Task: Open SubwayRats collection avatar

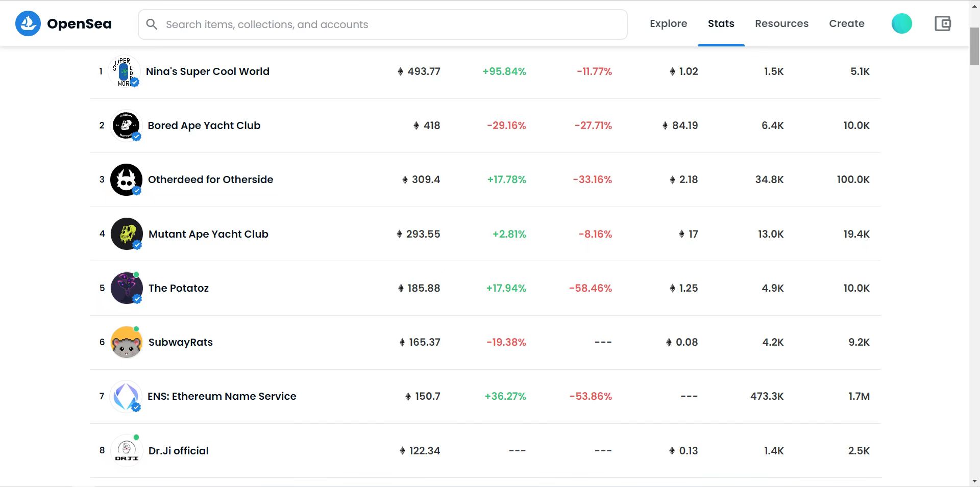Action: 126,342
